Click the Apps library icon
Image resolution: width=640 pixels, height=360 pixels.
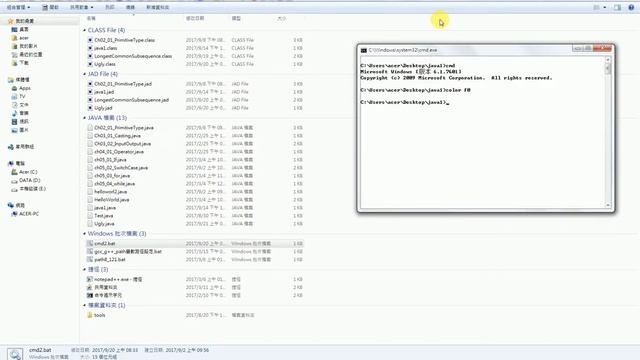(15, 88)
